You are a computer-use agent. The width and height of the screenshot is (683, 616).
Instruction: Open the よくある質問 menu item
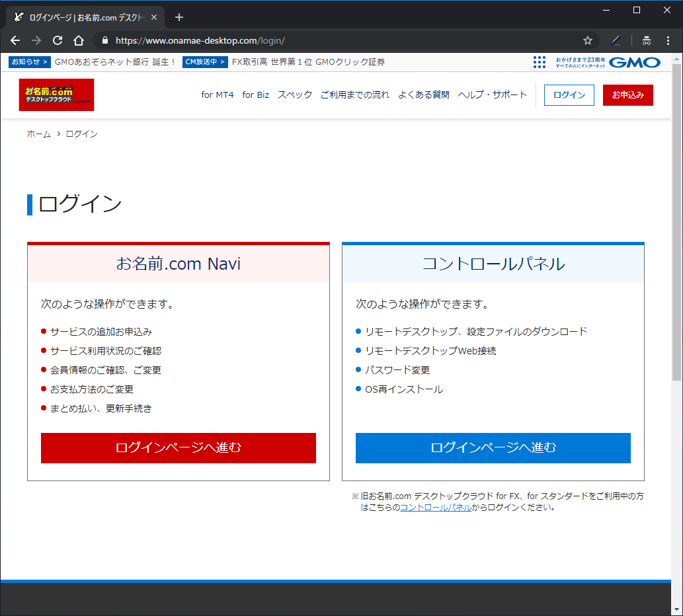coord(424,95)
